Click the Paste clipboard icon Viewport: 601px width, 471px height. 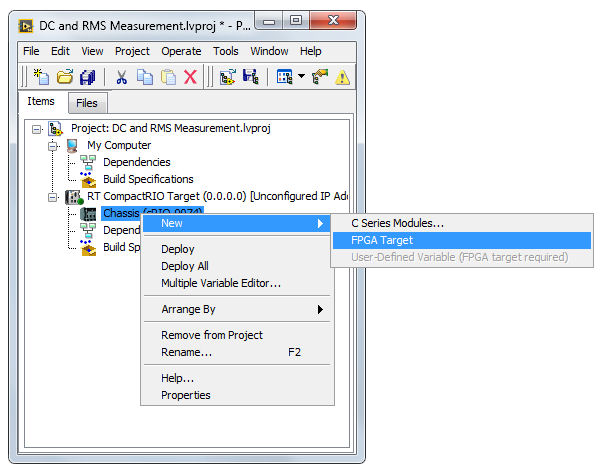[168, 76]
